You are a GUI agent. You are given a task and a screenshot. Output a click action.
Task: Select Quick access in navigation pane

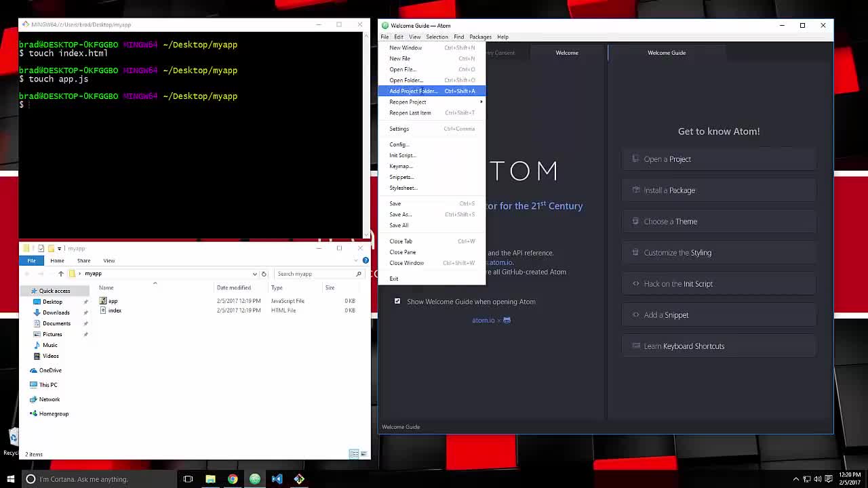54,291
